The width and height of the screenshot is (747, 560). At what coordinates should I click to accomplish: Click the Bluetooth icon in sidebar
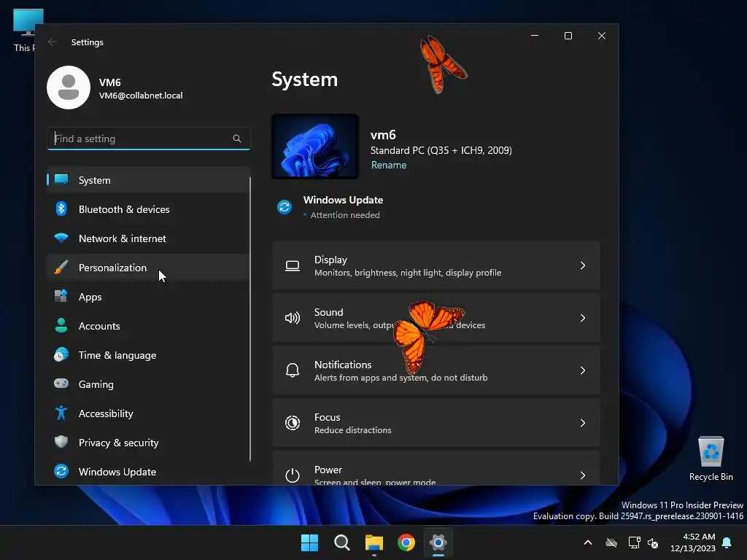point(61,209)
